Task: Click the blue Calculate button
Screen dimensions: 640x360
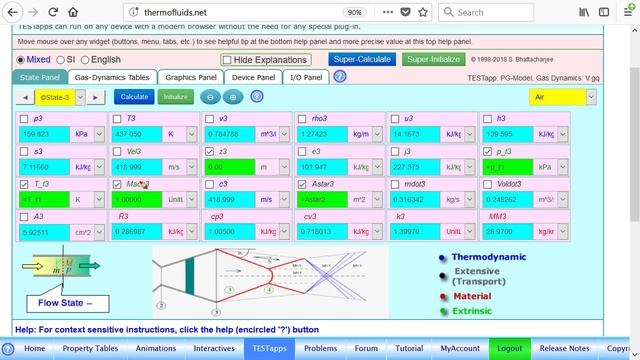Action: click(x=134, y=97)
